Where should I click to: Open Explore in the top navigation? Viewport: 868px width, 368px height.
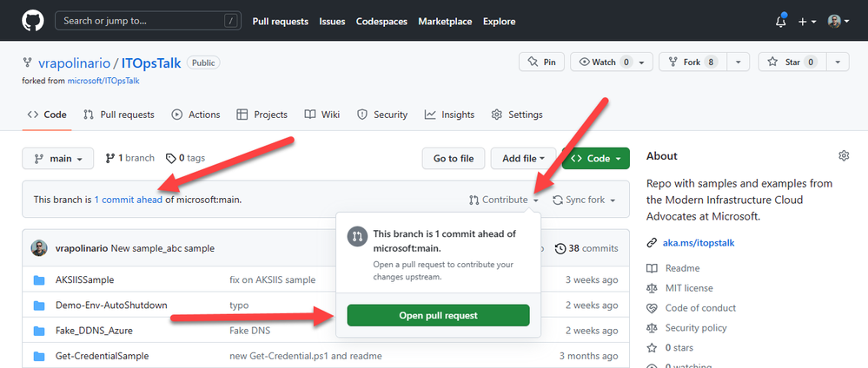pos(500,22)
